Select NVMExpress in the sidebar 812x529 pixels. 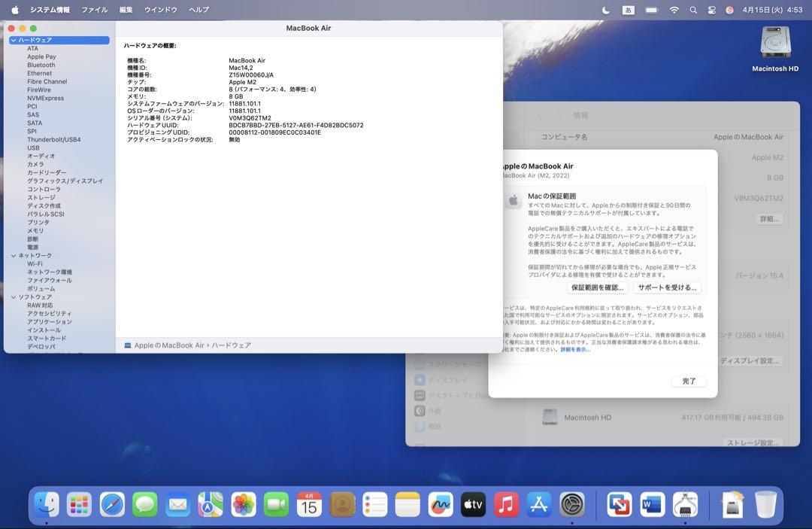46,98
